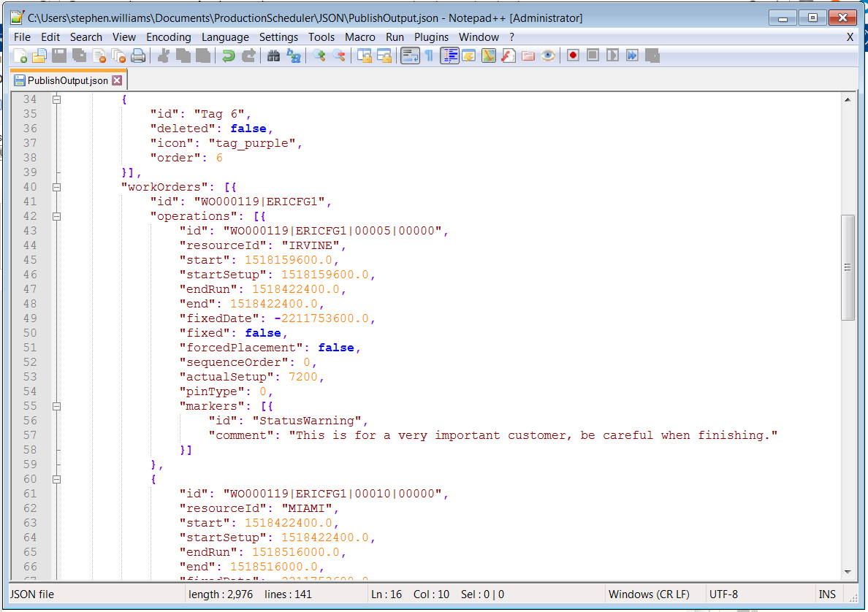868x612 pixels.
Task: Open the View menu
Action: coord(124,37)
